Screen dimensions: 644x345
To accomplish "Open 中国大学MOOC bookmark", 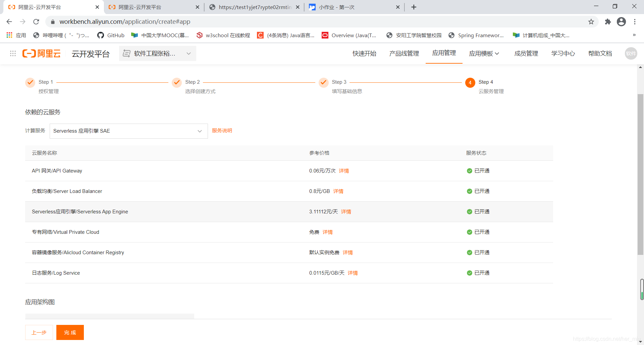I will [x=160, y=35].
